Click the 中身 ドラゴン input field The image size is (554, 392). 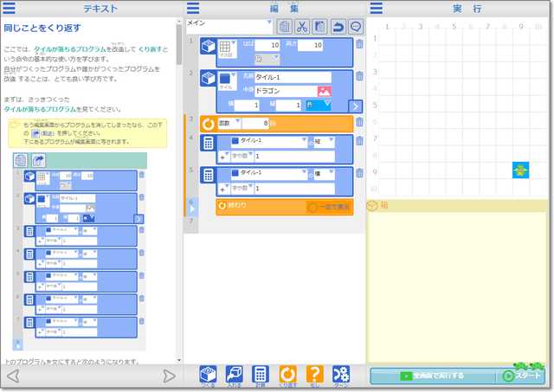point(284,91)
